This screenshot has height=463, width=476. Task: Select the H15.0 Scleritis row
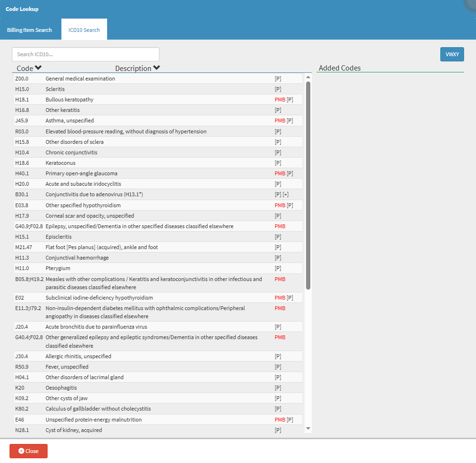click(158, 89)
